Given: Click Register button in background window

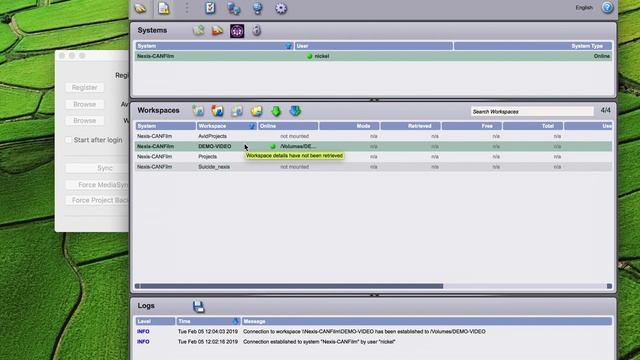Looking at the screenshot, I should tap(84, 87).
